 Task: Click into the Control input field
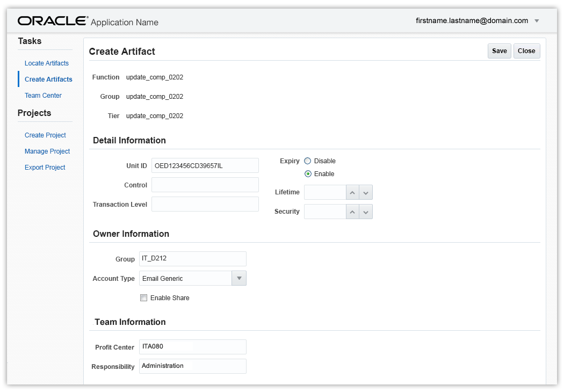(x=205, y=185)
